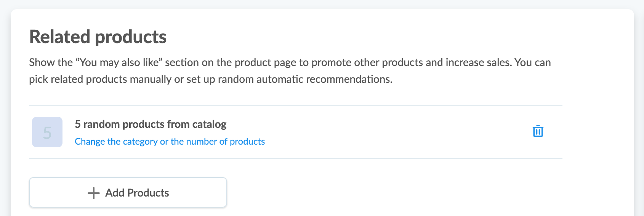Click the Related products heading
The height and width of the screenshot is (216, 644).
(x=98, y=37)
